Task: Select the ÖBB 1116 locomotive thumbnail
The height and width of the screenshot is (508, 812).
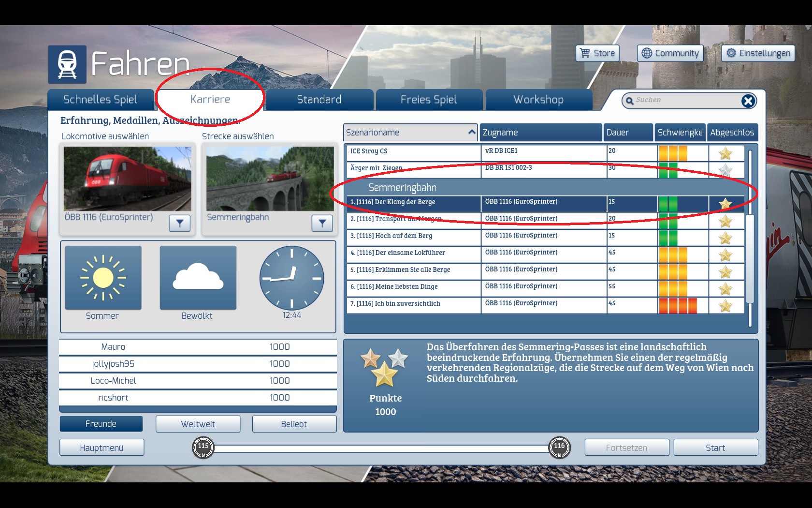Action: [x=128, y=179]
